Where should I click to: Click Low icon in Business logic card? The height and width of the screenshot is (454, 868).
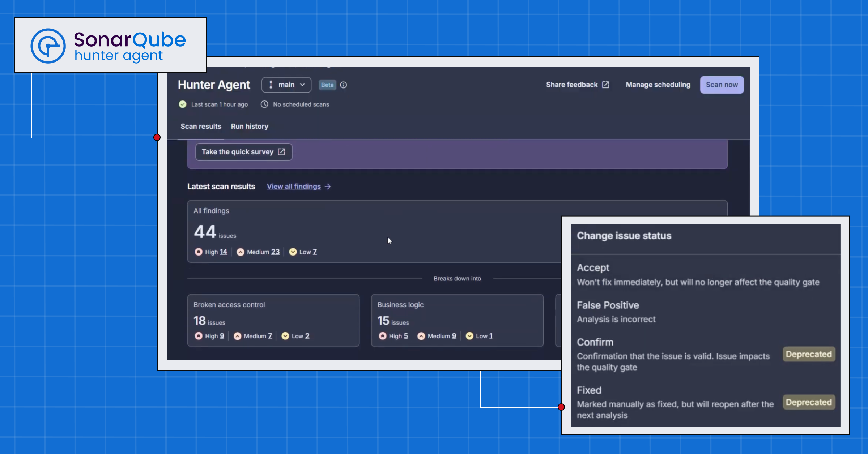point(469,336)
